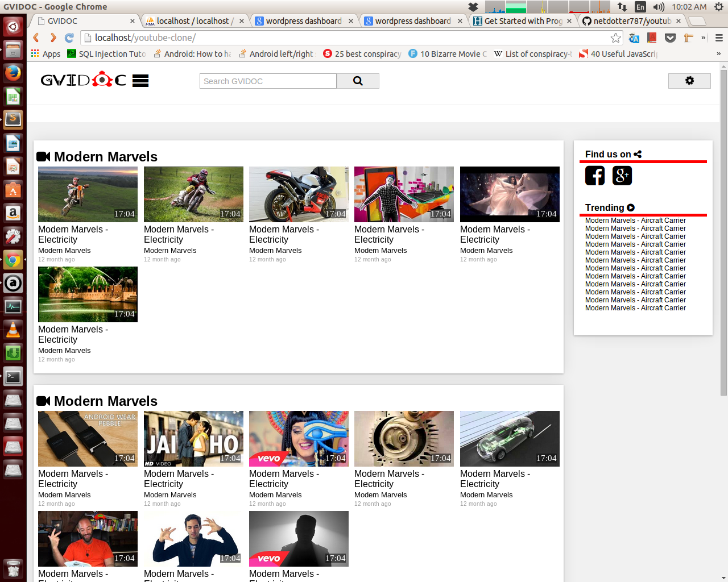
Task: Open the 40 Useful JavaScript bookmark
Action: point(618,53)
